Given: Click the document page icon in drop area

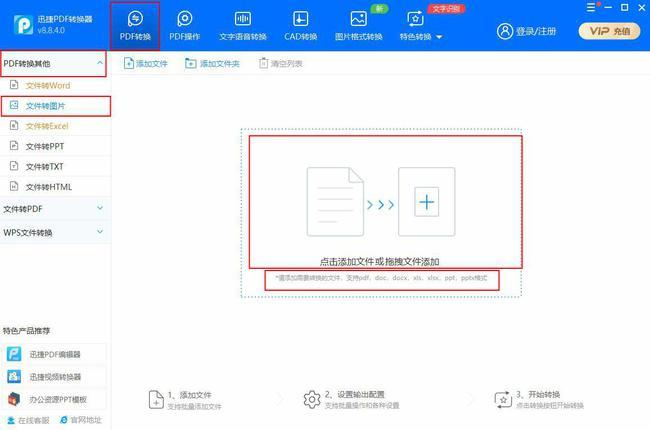Looking at the screenshot, I should [x=335, y=202].
